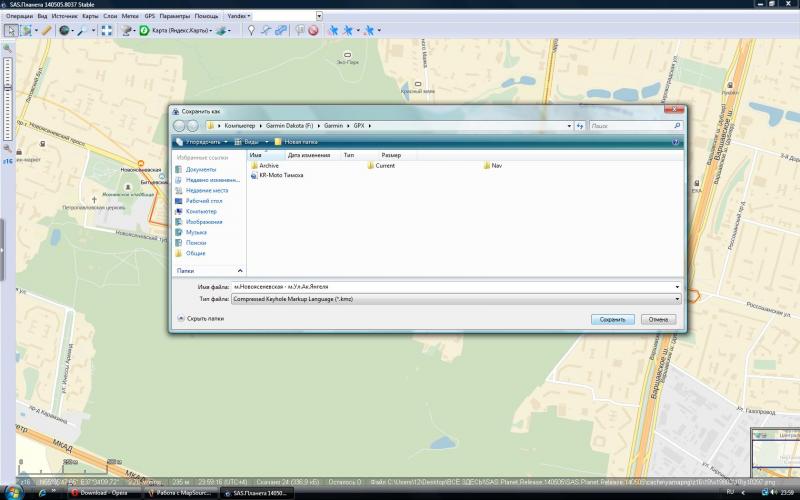The image size is (800, 500).
Task: Click the Имя файла input field
Action: (456, 287)
